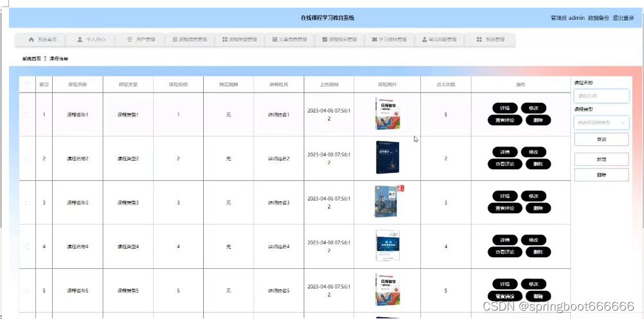Select cell text 讲师姓名4
Screen dimensions: 644x319
point(279,247)
